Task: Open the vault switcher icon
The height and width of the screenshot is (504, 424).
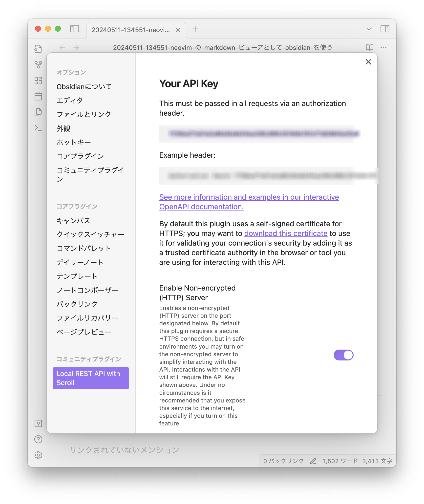Action: click(38, 423)
